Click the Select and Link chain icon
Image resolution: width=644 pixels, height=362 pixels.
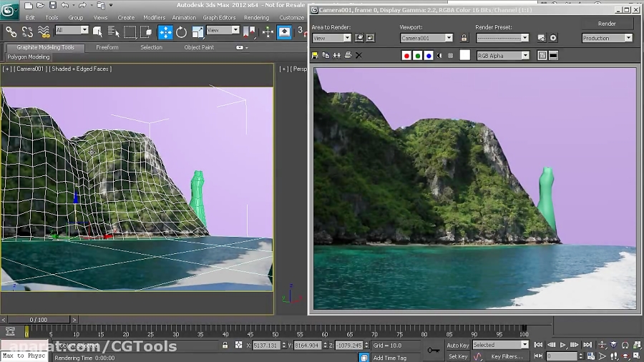(x=11, y=31)
